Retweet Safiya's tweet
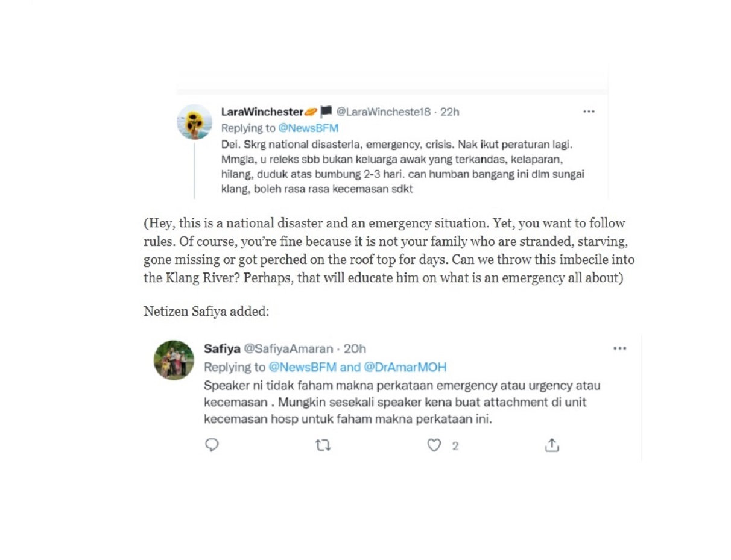Viewport: 731px width, 560px height. [323, 446]
